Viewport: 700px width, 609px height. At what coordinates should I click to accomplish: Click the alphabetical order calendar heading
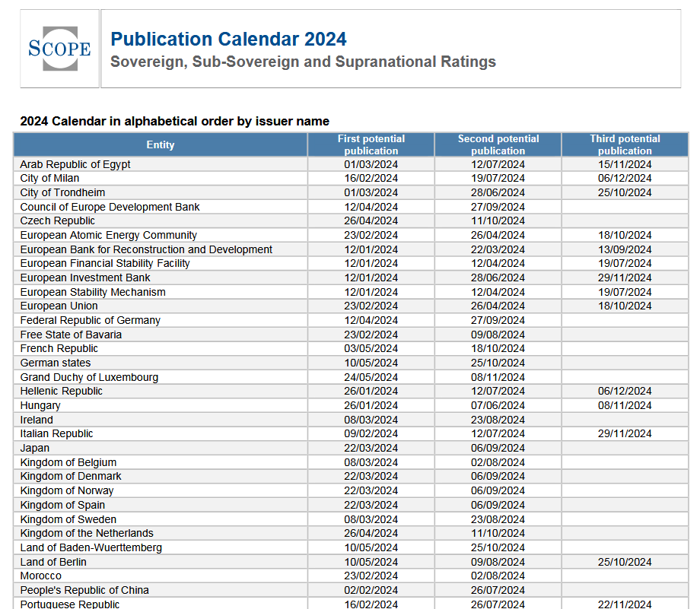pos(174,121)
